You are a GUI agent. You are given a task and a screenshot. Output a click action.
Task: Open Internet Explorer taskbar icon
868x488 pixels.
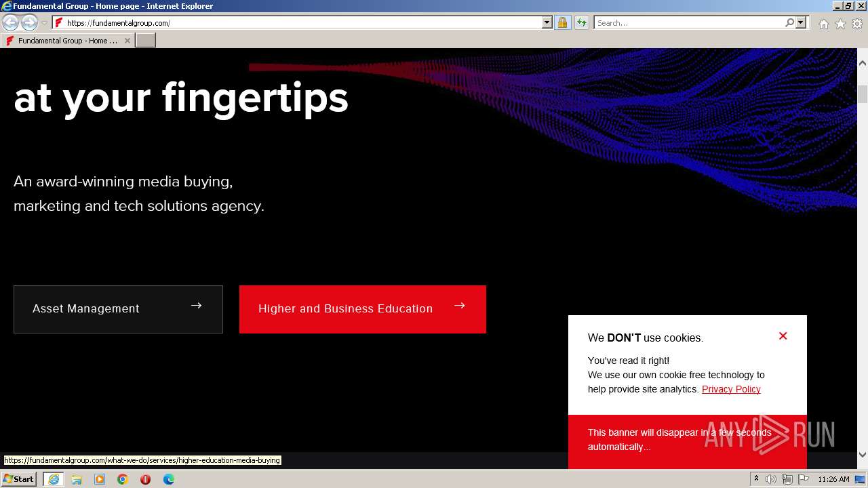(53, 479)
